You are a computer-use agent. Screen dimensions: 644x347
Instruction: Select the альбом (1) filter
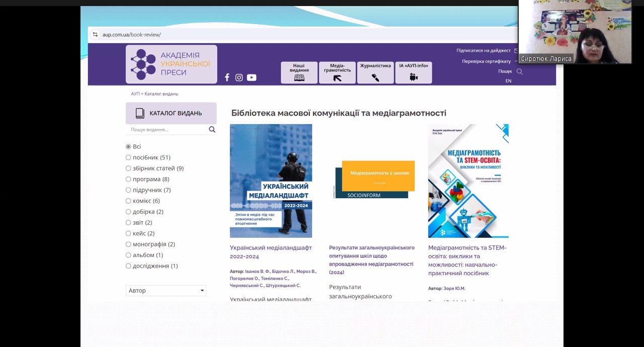(128, 255)
